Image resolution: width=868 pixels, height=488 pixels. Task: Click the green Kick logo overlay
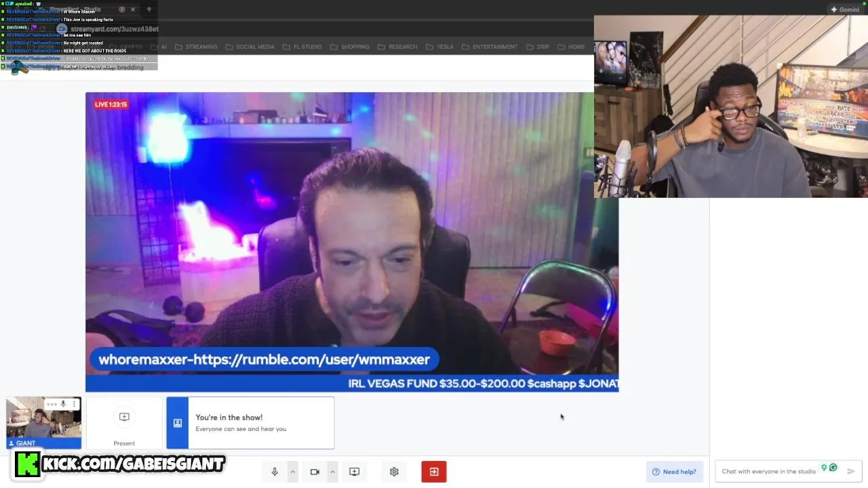pos(27,464)
